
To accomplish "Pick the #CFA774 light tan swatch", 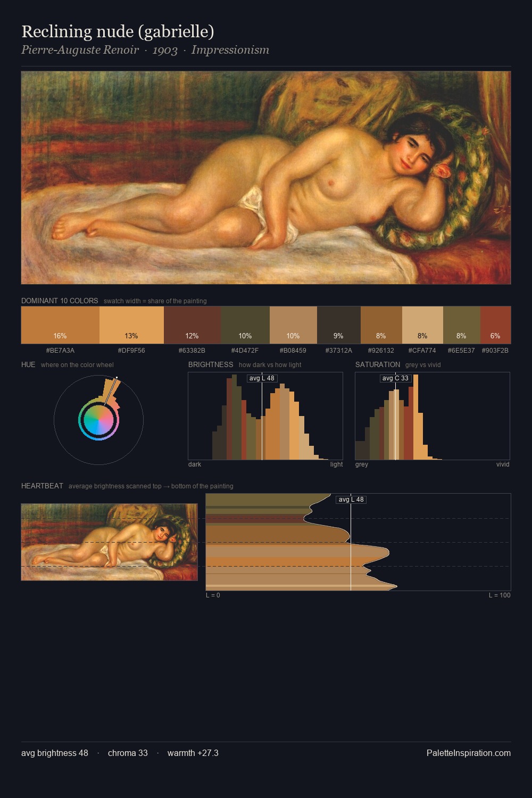I will pos(422,325).
